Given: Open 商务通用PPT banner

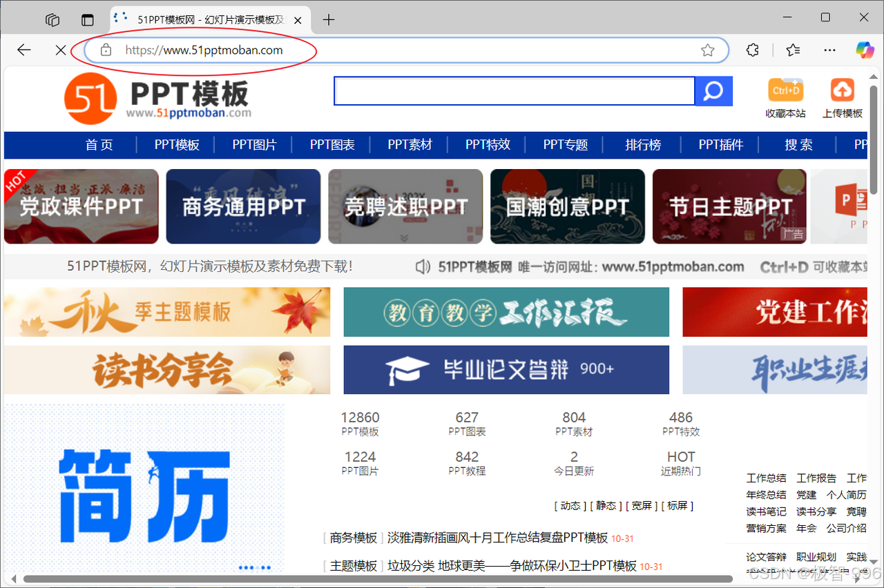Looking at the screenshot, I should click(x=243, y=206).
